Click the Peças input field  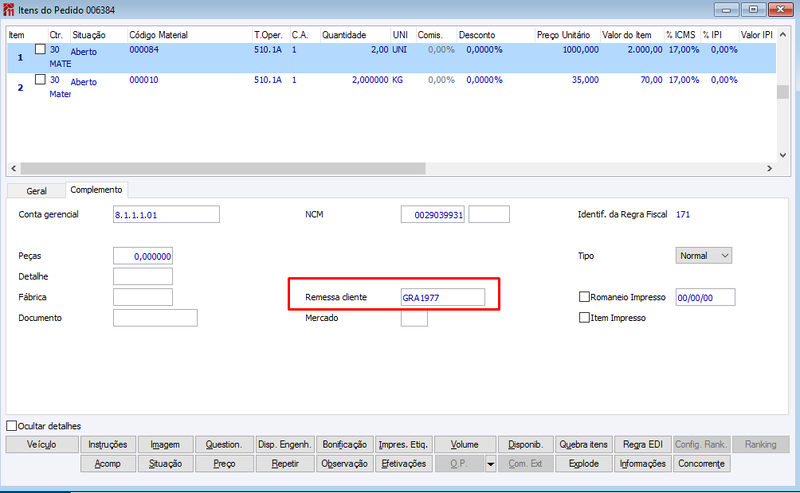tap(143, 256)
